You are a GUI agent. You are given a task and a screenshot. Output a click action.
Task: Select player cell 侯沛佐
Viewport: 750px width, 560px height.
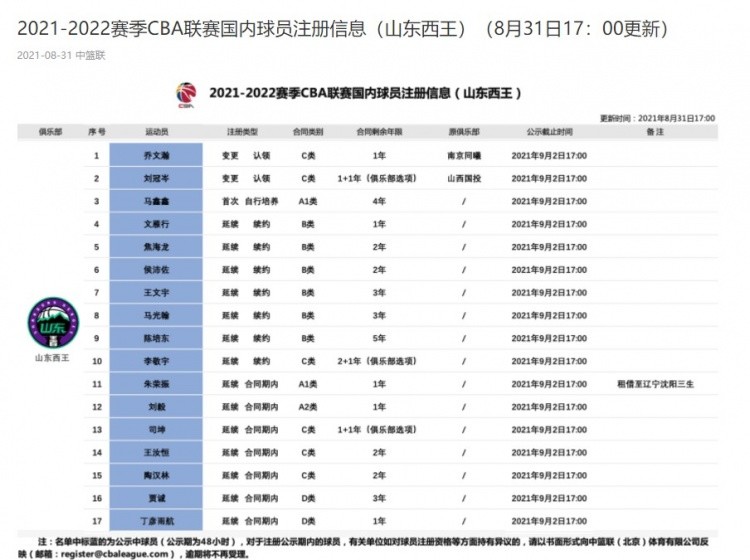click(156, 270)
